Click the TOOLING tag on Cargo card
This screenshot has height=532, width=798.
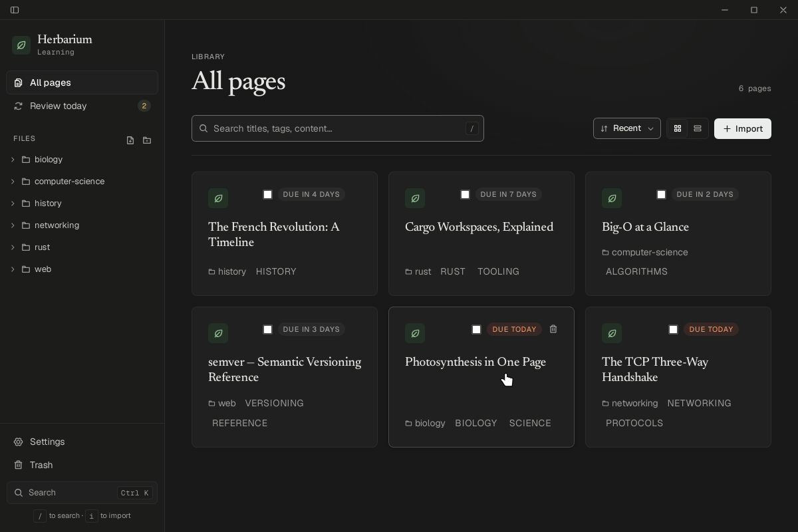(498, 271)
